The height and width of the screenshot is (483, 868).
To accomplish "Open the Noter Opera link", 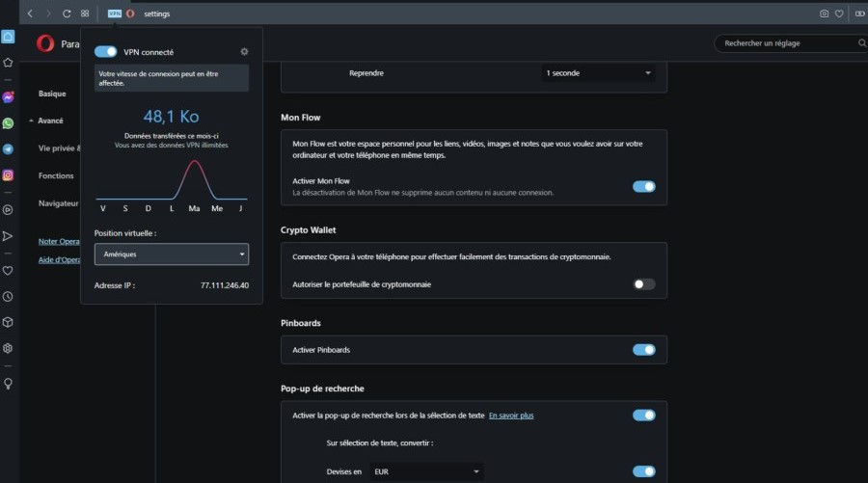I will tap(59, 241).
